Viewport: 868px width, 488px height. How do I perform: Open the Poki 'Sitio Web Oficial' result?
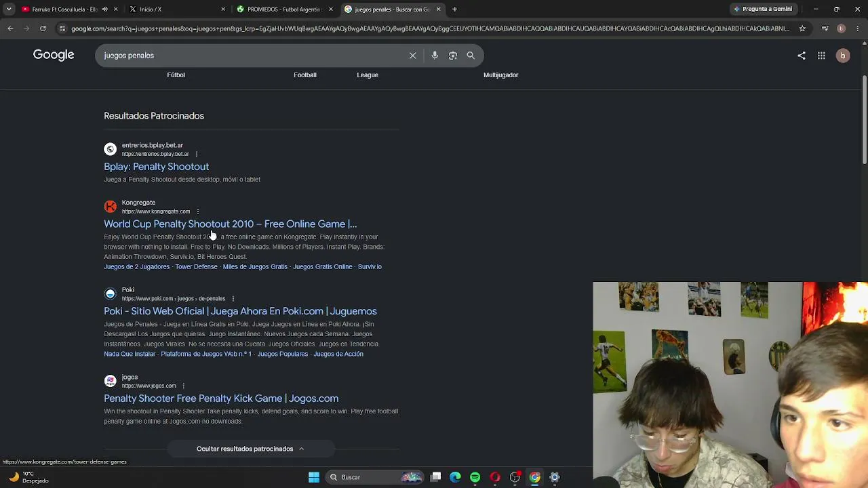click(240, 311)
